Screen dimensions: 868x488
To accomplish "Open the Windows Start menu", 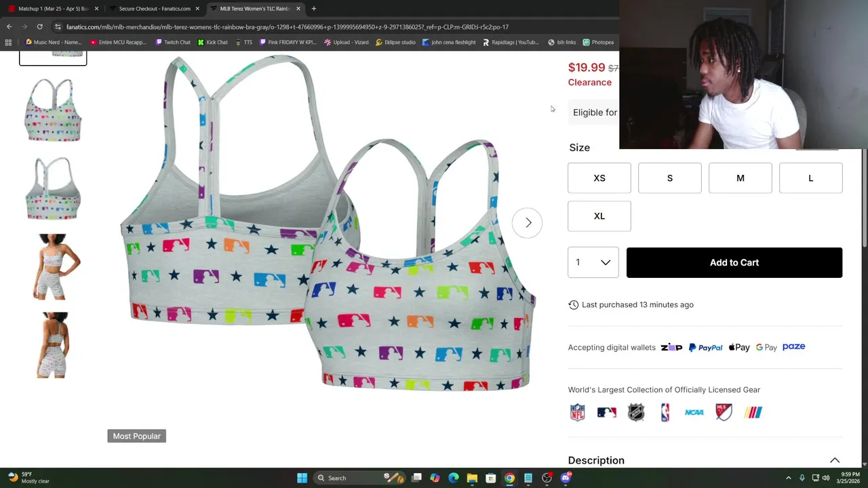I will click(x=302, y=478).
